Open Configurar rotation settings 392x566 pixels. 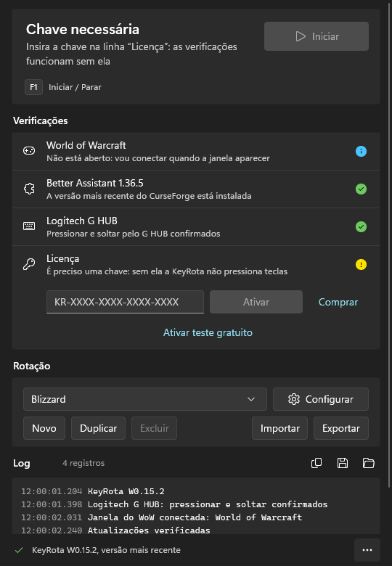[x=321, y=399]
